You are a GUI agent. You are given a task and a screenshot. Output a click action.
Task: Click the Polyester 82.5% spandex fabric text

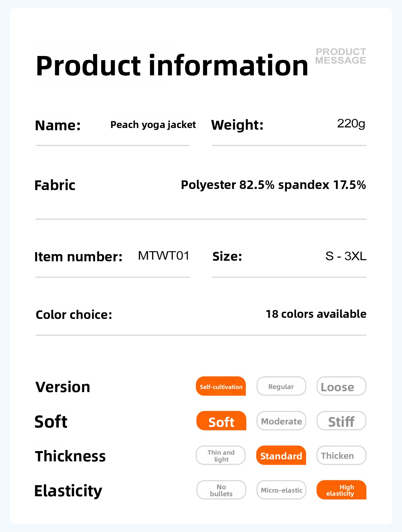tap(273, 185)
